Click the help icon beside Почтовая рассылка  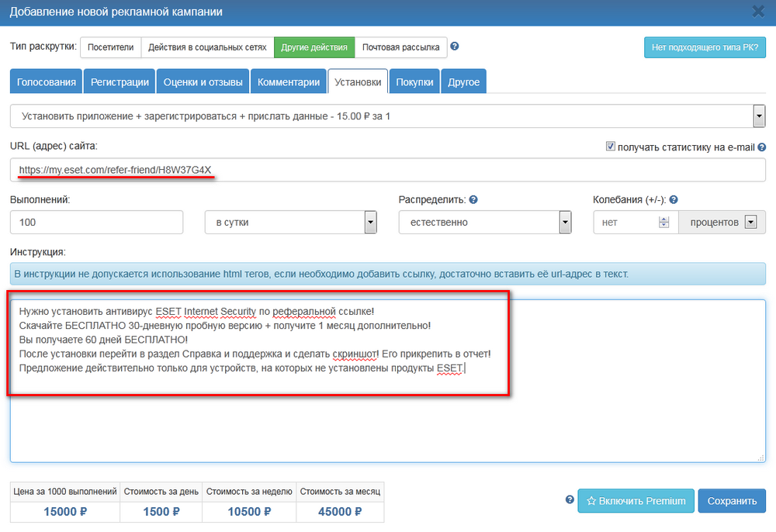point(455,47)
